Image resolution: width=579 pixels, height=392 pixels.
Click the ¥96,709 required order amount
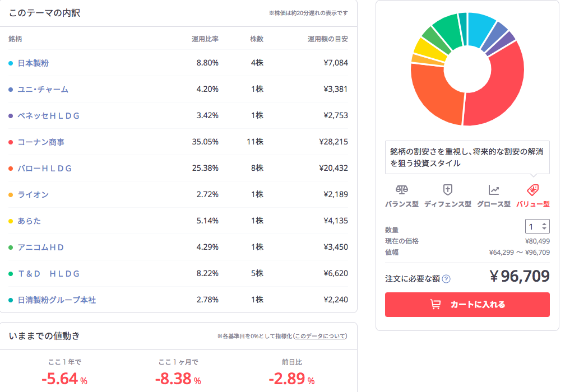pyautogui.click(x=520, y=276)
